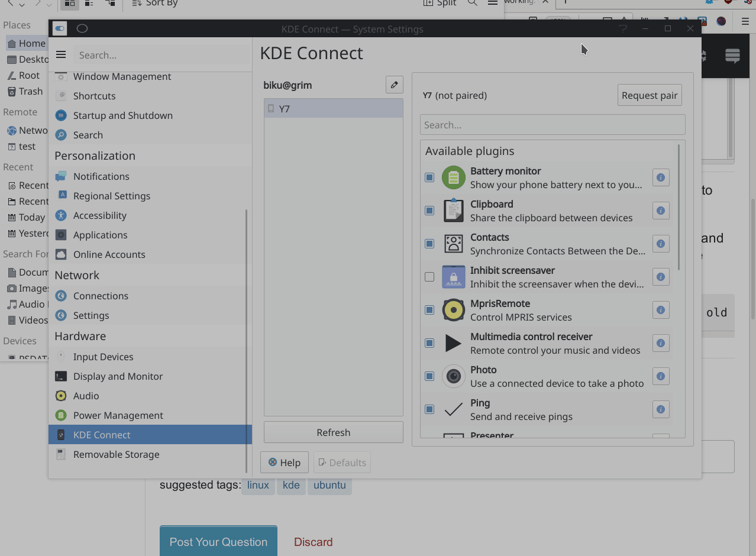Rename device using the pencil icon

click(394, 85)
